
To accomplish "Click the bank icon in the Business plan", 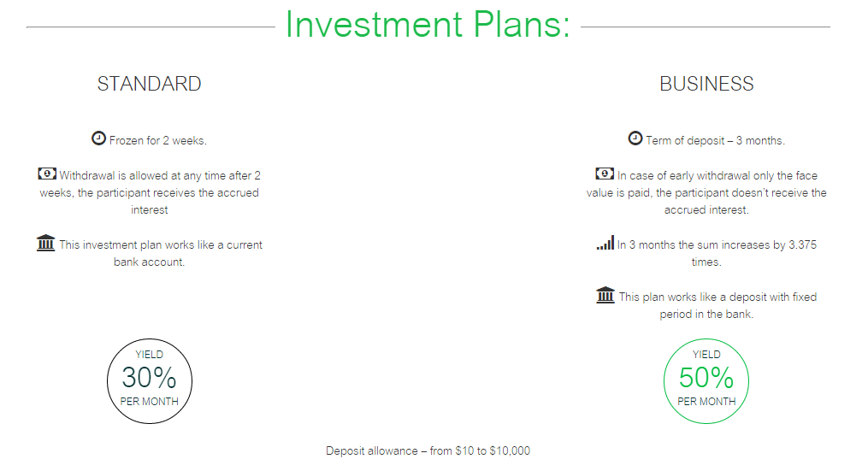I will [x=605, y=295].
